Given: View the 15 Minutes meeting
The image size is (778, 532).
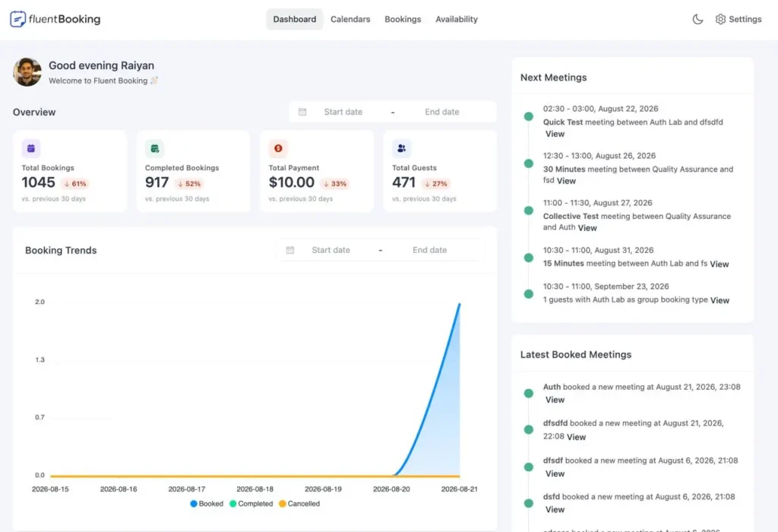Looking at the screenshot, I should (719, 264).
